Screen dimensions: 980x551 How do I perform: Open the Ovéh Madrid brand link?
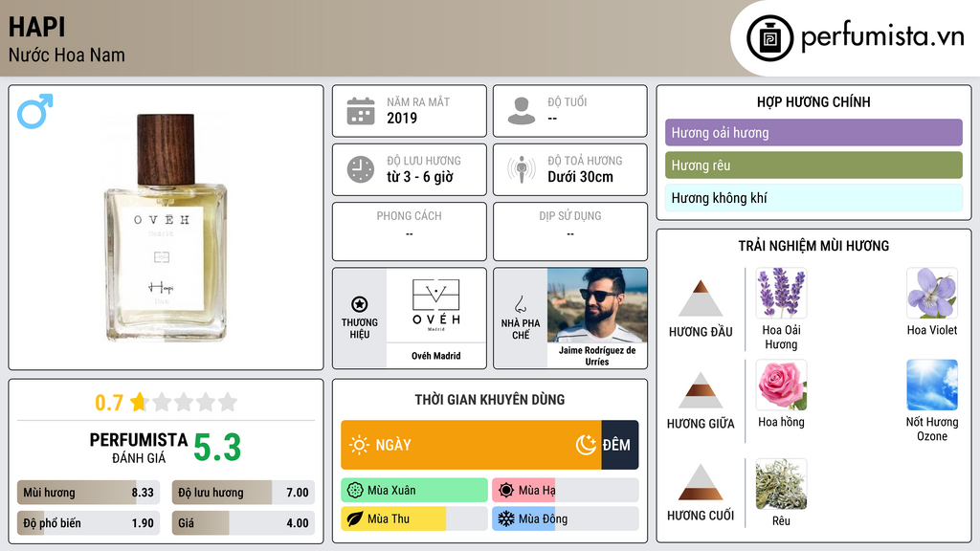click(x=435, y=356)
